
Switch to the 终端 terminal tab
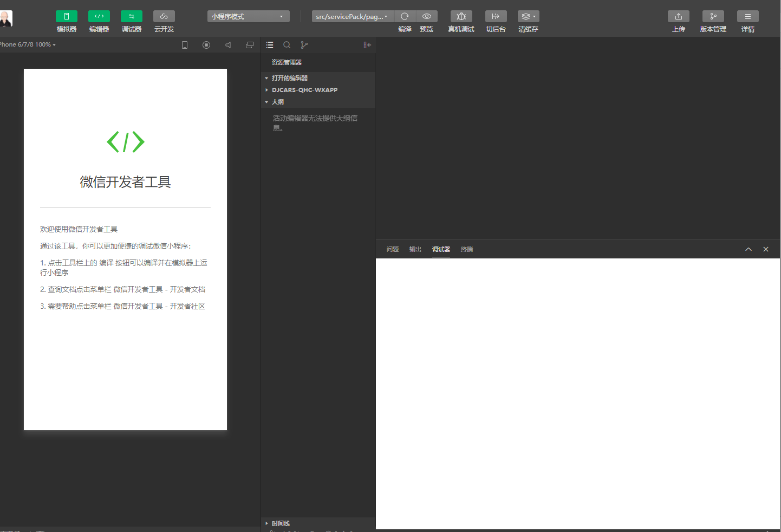coord(467,249)
